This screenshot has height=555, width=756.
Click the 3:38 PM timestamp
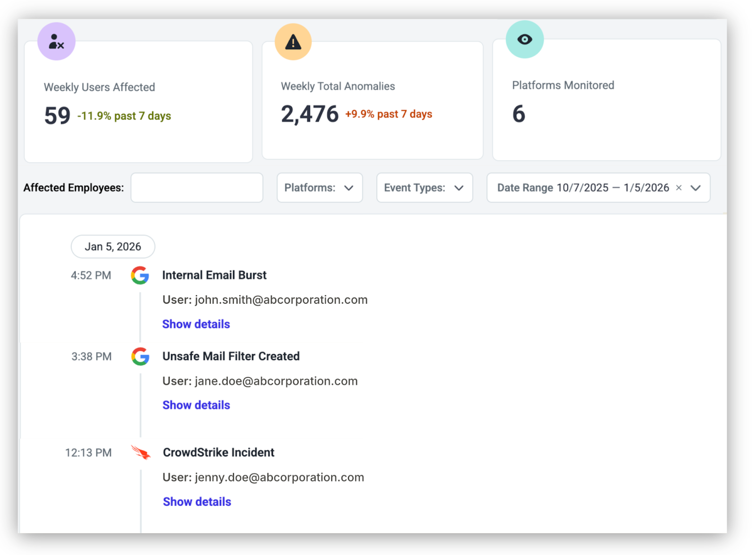(91, 357)
